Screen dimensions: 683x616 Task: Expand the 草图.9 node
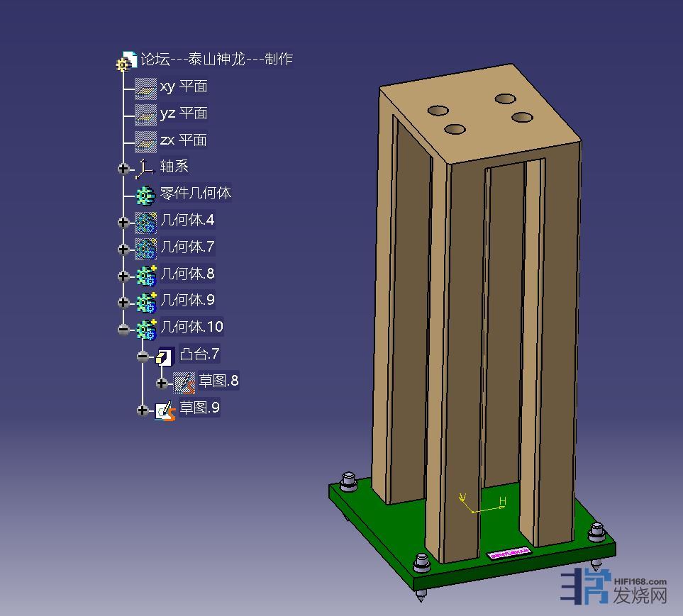[x=143, y=410]
